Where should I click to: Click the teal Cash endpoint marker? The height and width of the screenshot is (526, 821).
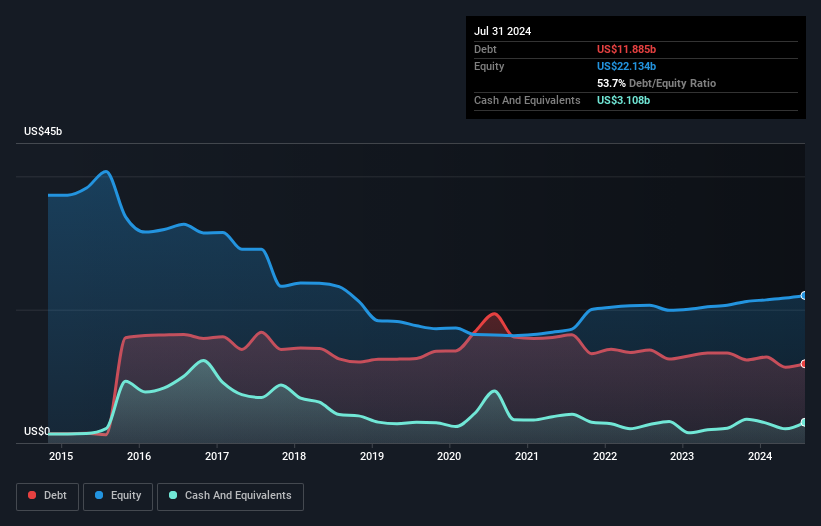804,422
